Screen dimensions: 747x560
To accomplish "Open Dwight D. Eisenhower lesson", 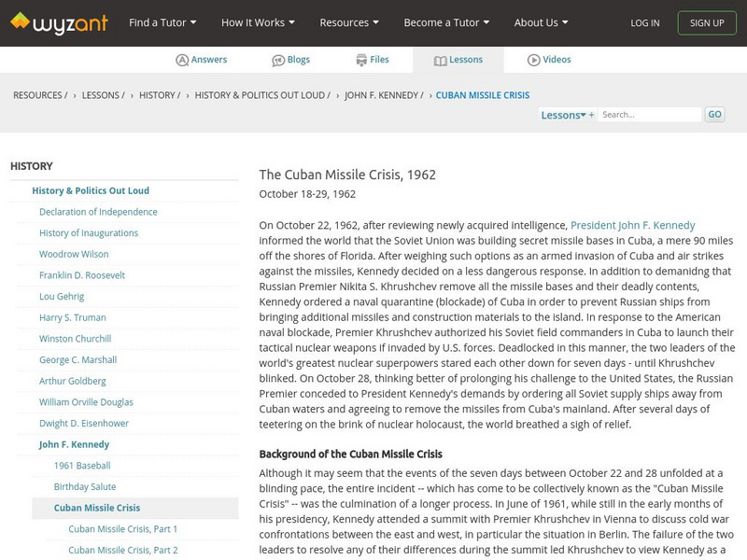I will [x=84, y=424].
